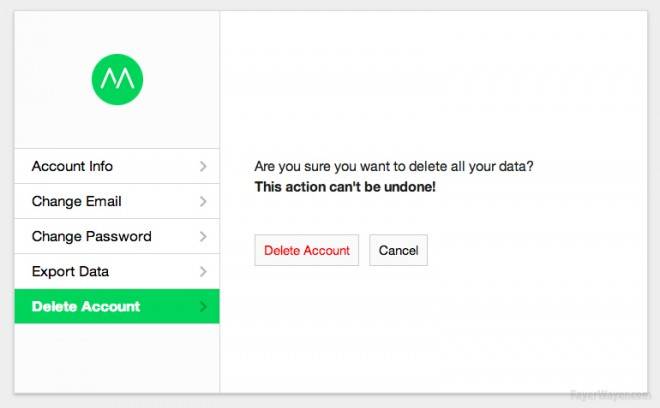The width and height of the screenshot is (660, 408).
Task: Go to the Change Password settings
Action: tap(117, 236)
